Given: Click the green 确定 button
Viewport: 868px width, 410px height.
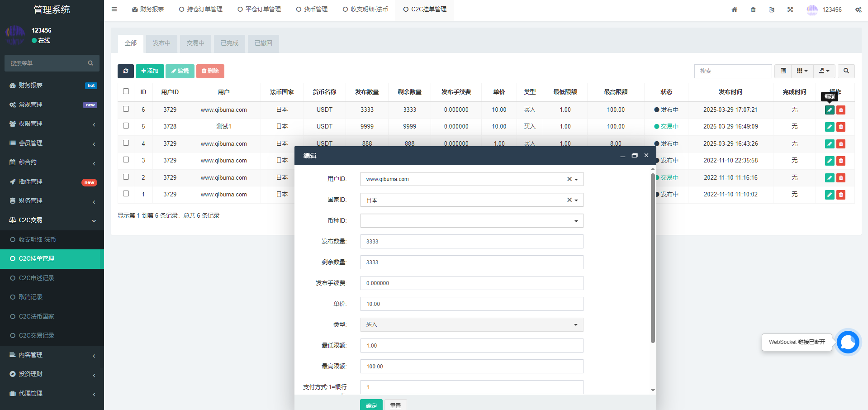Looking at the screenshot, I should (x=371, y=405).
